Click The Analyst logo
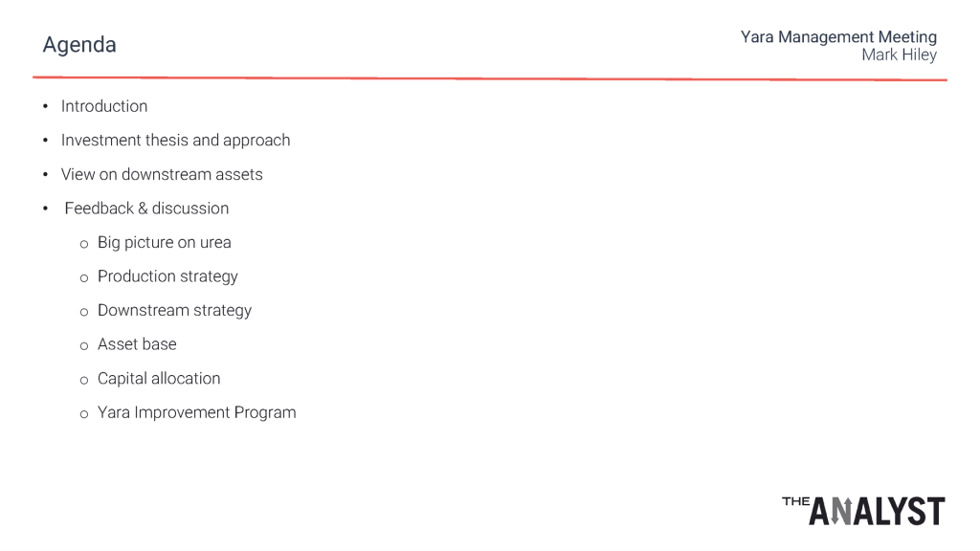 coord(863,511)
